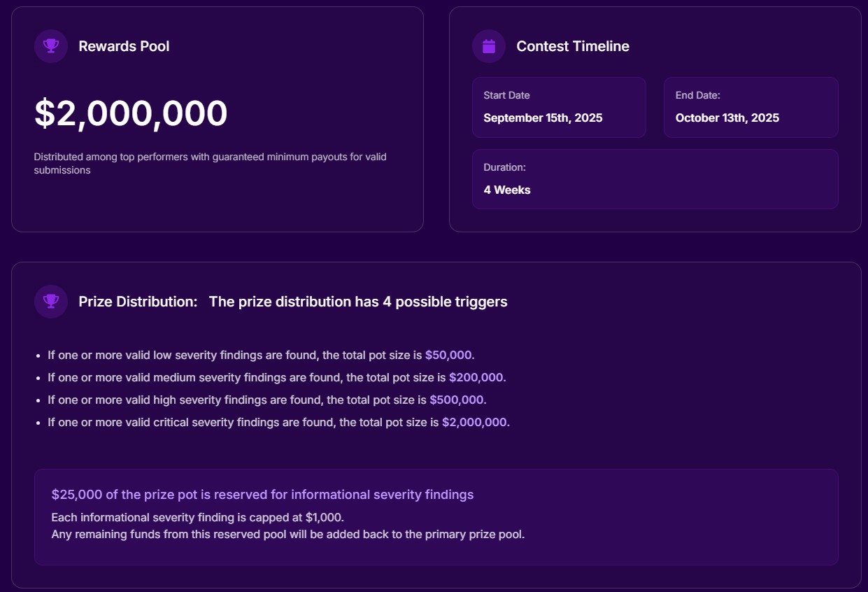The height and width of the screenshot is (592, 868).
Task: Click the Prize Distribution trophy icon
Action: click(51, 302)
